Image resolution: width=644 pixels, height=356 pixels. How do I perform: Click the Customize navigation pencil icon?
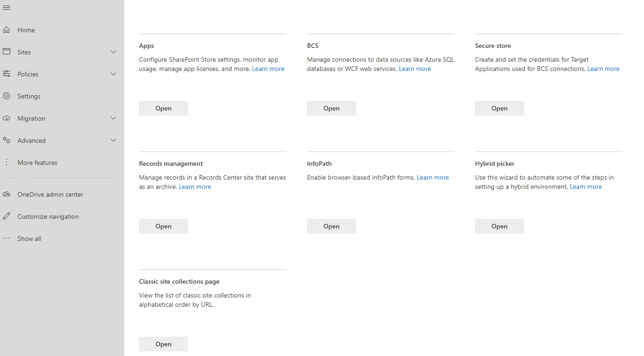6,216
